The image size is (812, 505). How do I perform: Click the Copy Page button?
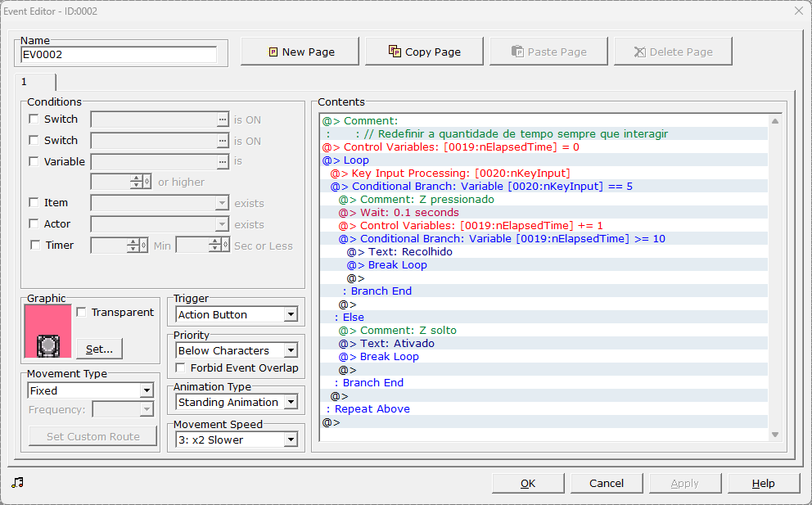[424, 52]
